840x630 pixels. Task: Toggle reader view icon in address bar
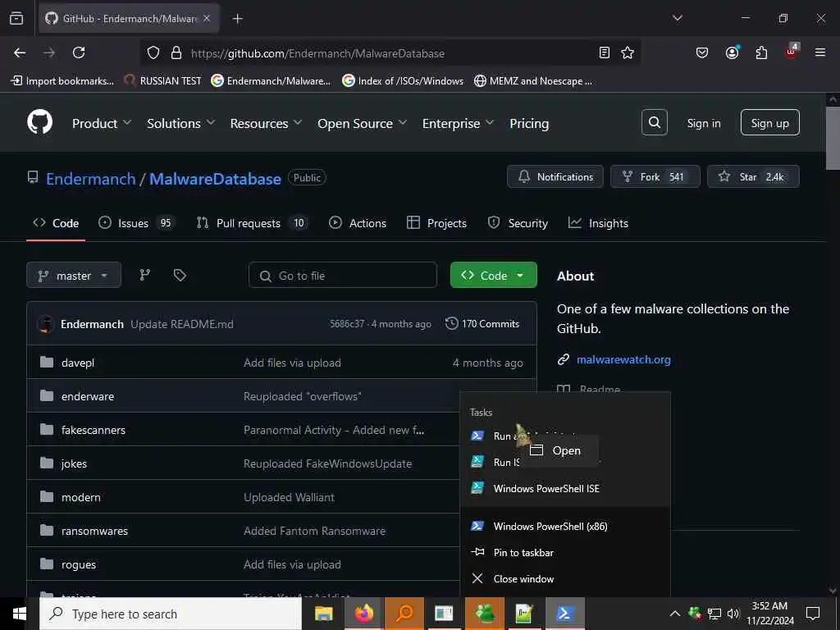click(x=605, y=52)
